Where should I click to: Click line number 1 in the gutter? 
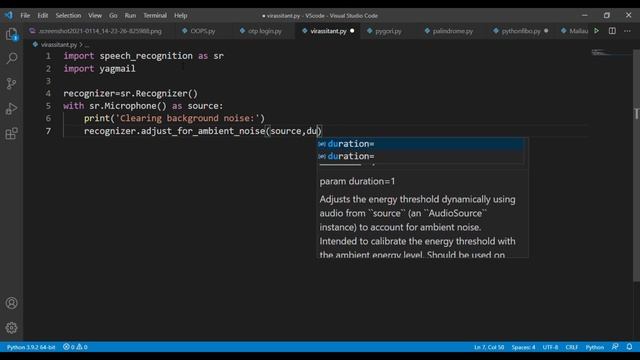coord(48,56)
